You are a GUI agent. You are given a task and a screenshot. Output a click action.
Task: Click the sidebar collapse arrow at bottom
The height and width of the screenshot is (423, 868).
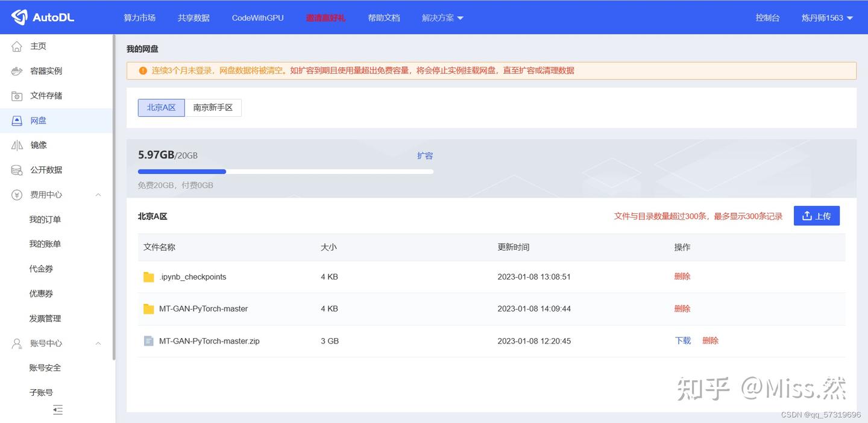[57, 410]
